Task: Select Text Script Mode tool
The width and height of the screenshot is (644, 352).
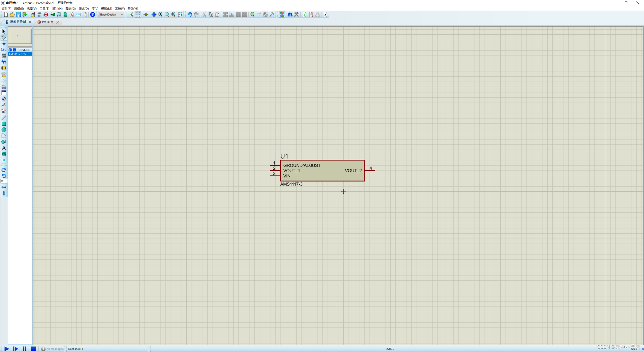Action: 4,56
